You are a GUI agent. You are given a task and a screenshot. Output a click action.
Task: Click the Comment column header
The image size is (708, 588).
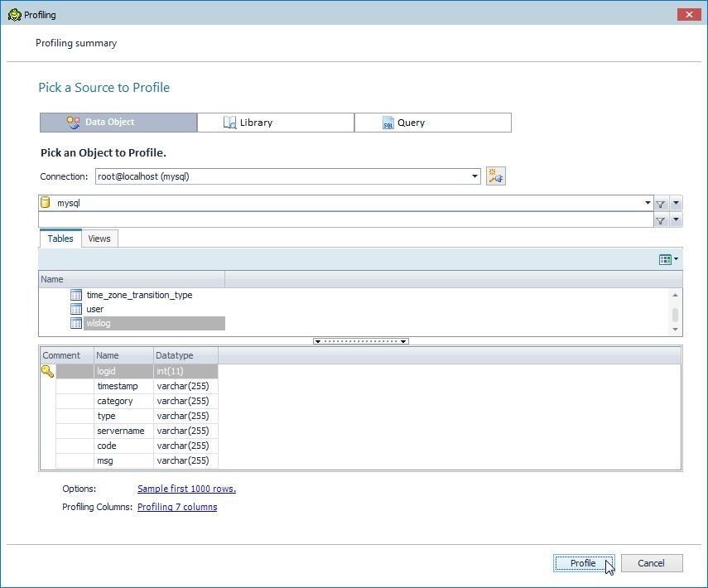(x=67, y=355)
